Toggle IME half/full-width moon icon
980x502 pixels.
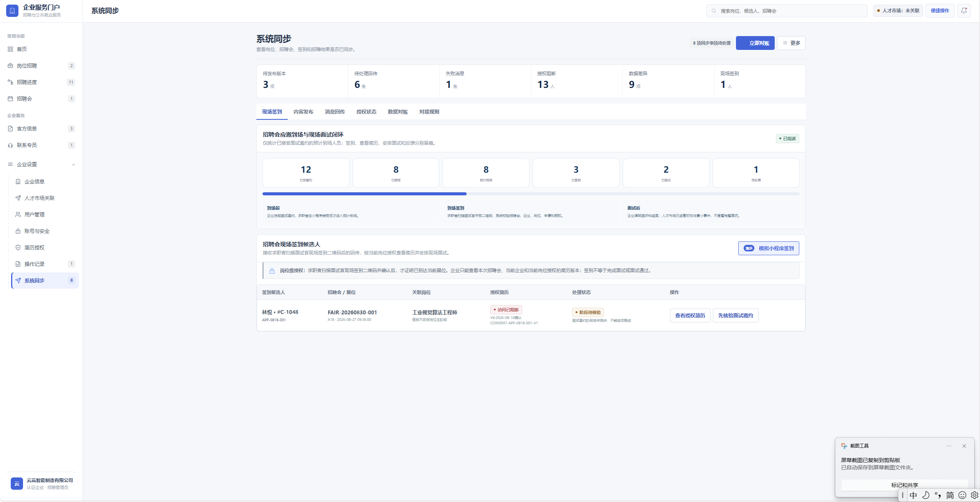click(926, 495)
